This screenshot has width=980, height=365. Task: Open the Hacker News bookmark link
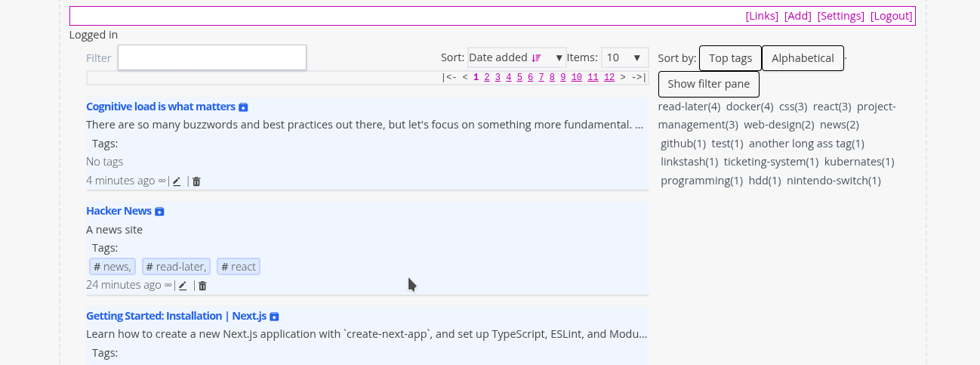click(x=119, y=211)
